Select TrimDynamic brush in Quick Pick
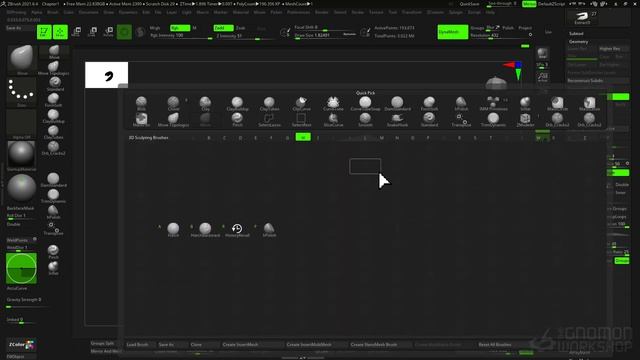 click(493, 120)
